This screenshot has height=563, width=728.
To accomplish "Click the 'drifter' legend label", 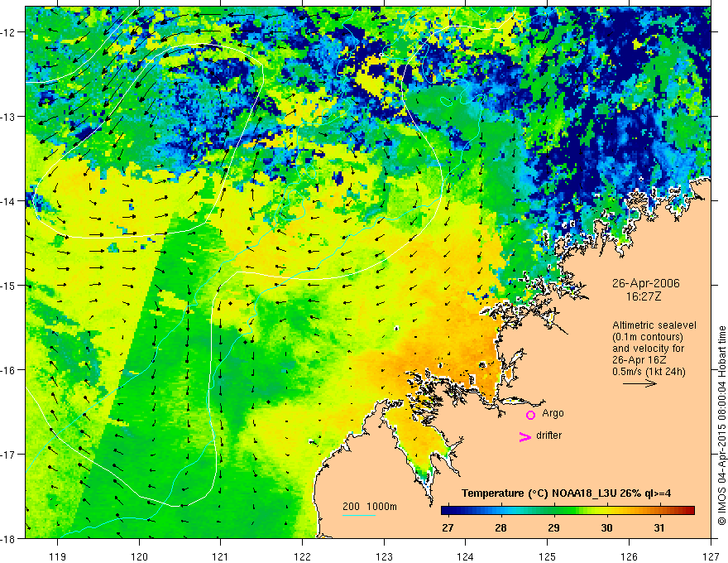I will pyautogui.click(x=548, y=435).
